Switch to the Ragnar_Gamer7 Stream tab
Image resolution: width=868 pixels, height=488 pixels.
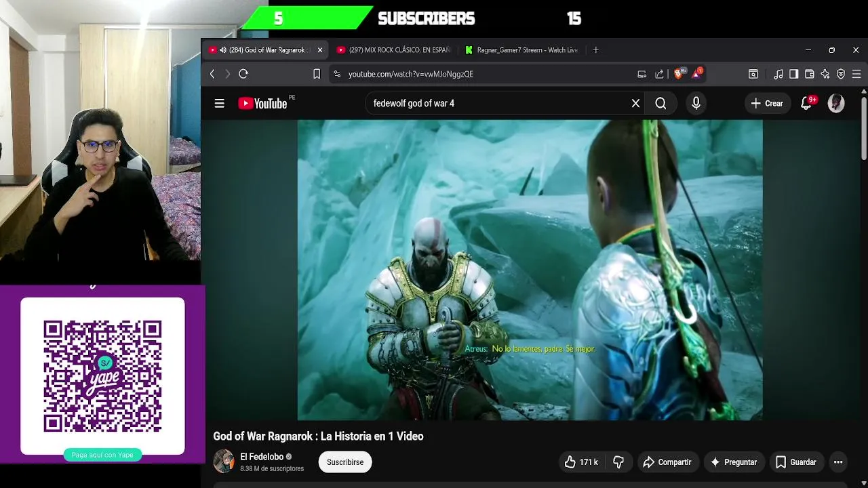pyautogui.click(x=522, y=50)
